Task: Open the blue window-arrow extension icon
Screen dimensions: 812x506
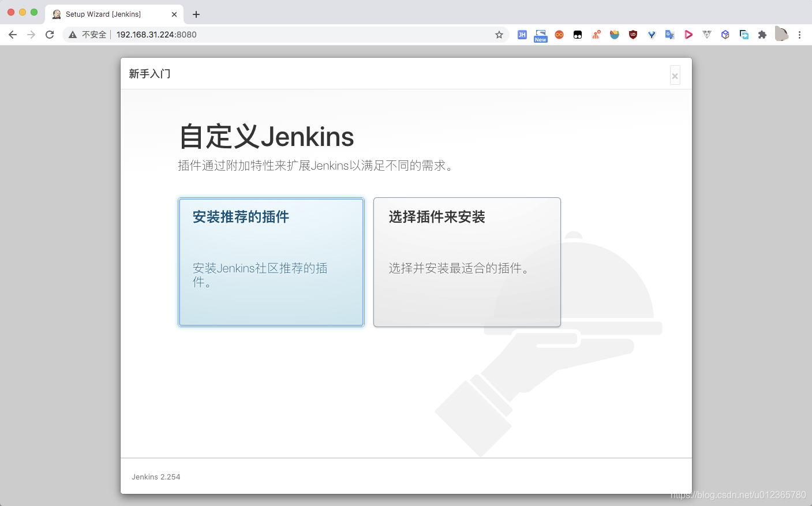Action: pyautogui.click(x=744, y=35)
